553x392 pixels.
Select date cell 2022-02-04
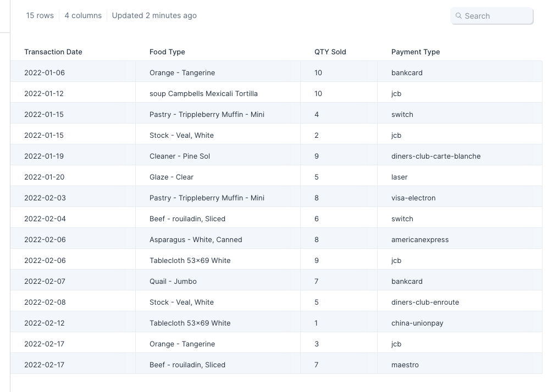tap(73, 219)
